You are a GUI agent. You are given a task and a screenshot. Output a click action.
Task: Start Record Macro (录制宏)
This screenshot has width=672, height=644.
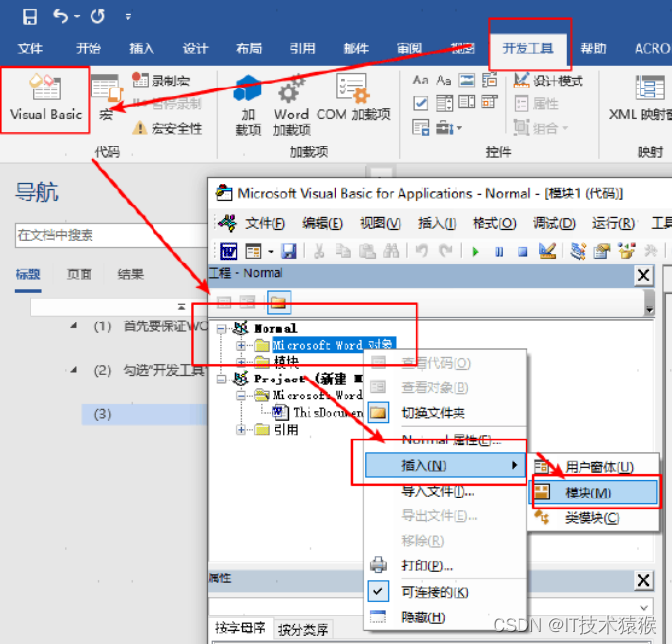(161, 80)
